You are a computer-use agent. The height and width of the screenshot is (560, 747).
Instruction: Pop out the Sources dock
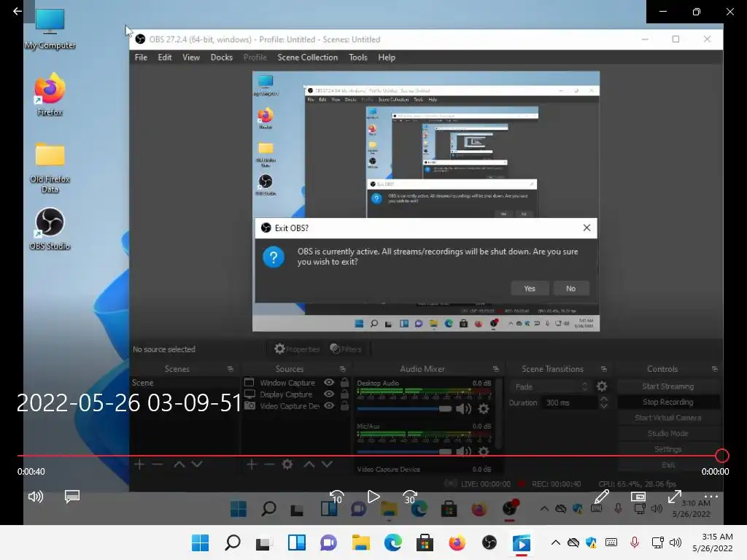click(x=343, y=369)
